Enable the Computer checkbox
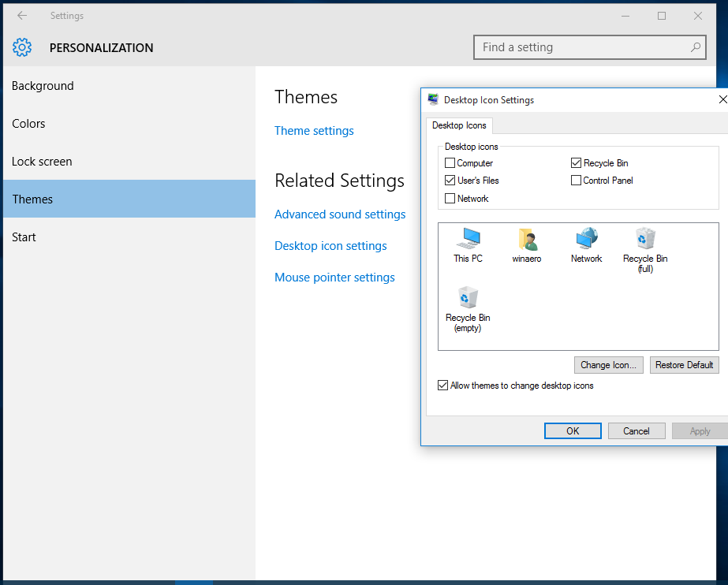The width and height of the screenshot is (728, 585). [x=450, y=163]
